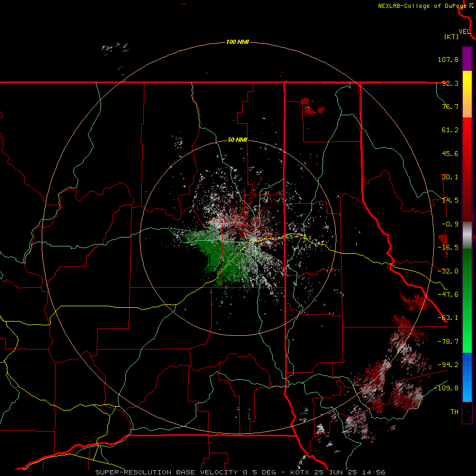The width and height of the screenshot is (476, 476).
Task: Select the 14.5 scale value
Action: (450, 200)
